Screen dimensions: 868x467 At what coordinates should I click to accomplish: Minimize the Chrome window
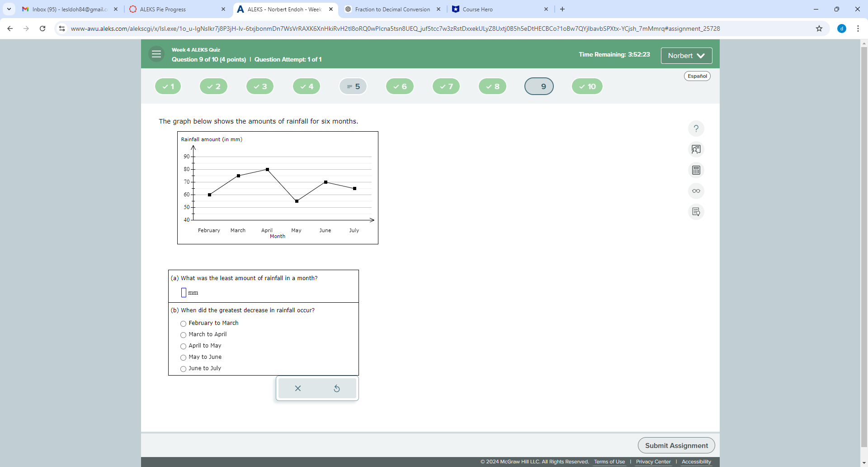pyautogui.click(x=816, y=9)
